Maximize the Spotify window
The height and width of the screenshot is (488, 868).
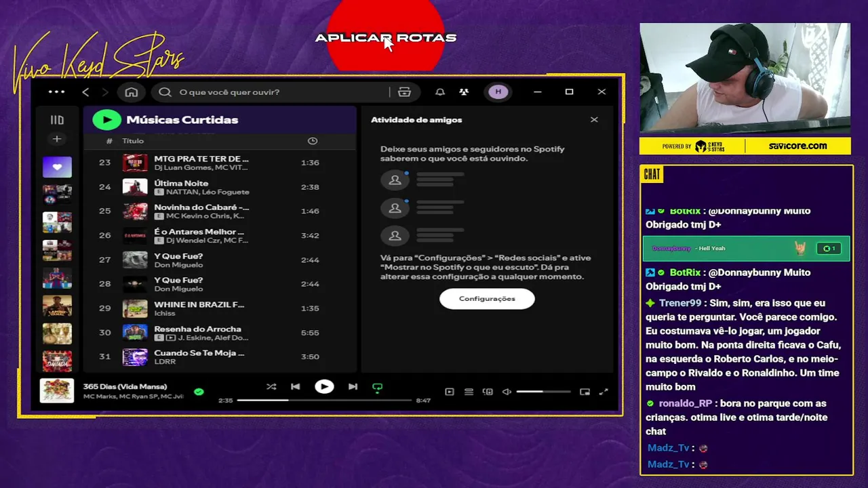pyautogui.click(x=570, y=92)
